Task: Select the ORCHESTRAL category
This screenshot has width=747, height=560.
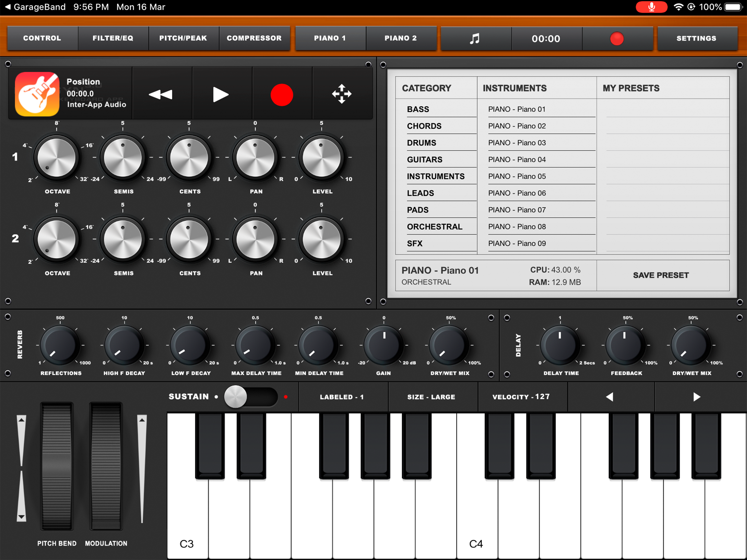Action: point(434,227)
